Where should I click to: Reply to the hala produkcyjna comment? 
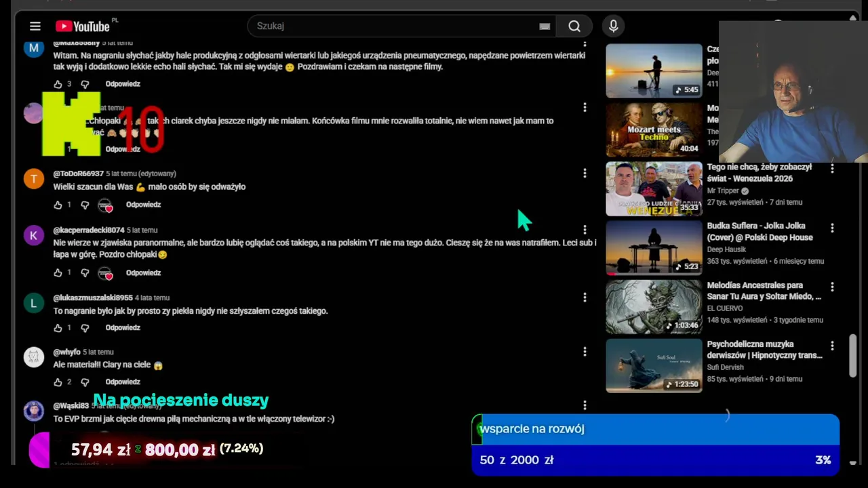(123, 84)
